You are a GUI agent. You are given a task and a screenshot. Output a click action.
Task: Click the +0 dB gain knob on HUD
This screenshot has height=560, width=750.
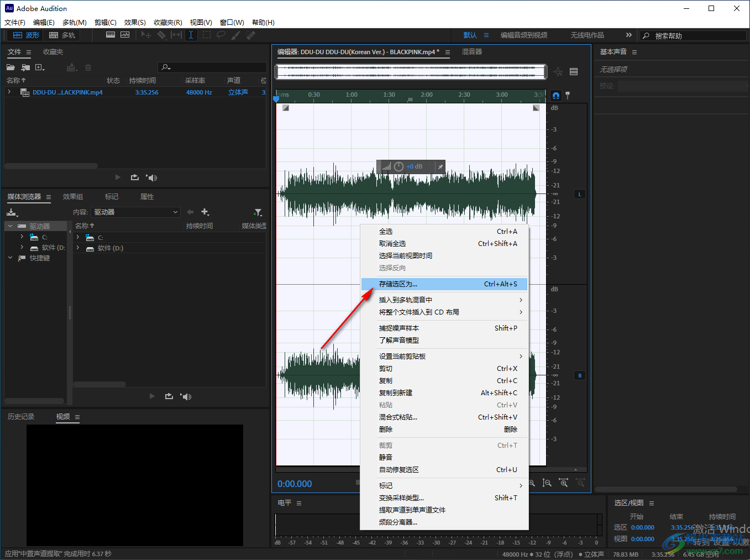coord(398,166)
